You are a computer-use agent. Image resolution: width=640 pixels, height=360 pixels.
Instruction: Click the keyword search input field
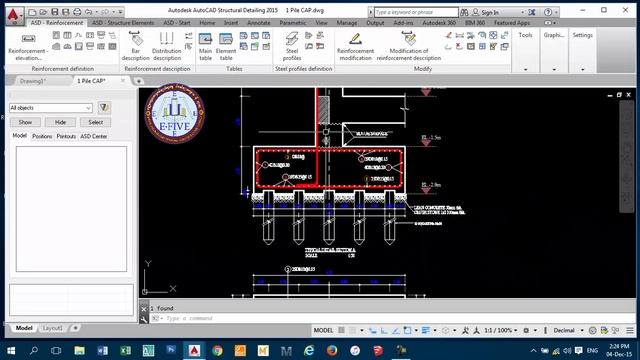(416, 12)
